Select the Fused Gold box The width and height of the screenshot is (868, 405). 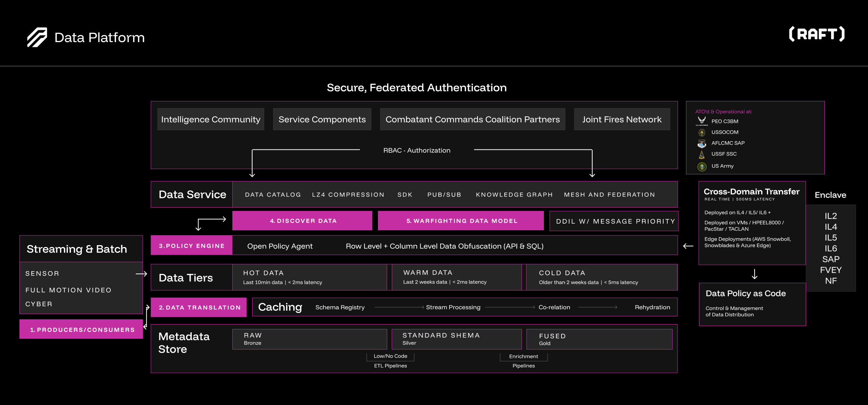coord(599,339)
